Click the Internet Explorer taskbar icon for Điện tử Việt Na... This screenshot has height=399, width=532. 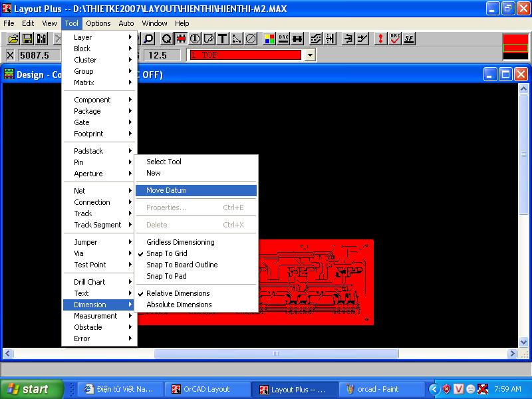[x=89, y=389]
